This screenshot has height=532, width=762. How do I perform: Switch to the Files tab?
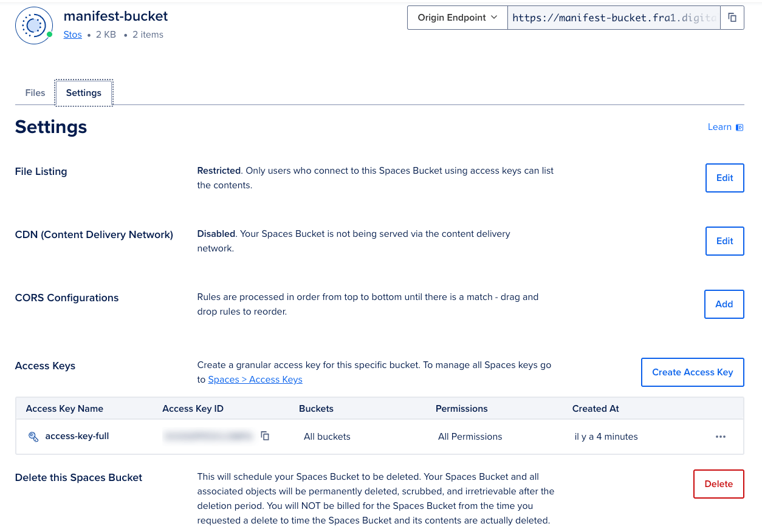[x=35, y=92]
